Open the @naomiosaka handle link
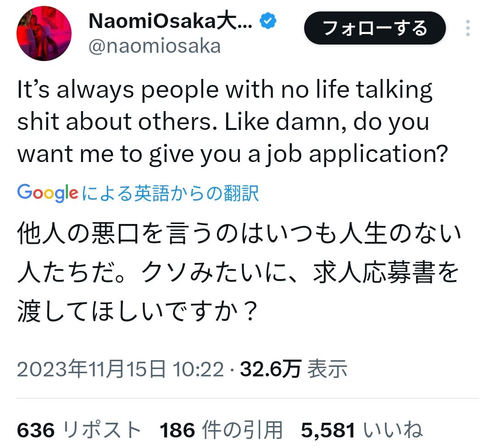The width and height of the screenshot is (495, 448). point(154,46)
